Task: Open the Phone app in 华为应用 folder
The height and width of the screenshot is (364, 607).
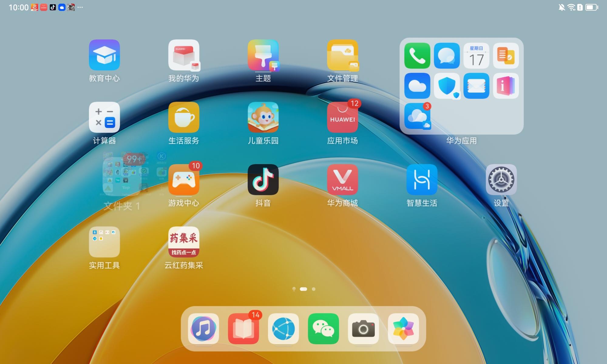Action: [x=417, y=56]
